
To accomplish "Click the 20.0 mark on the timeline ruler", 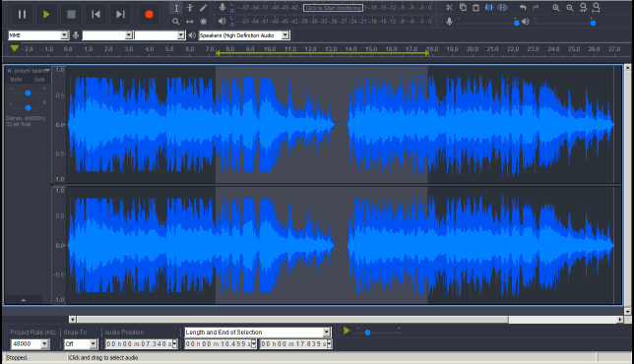I will [x=473, y=49].
